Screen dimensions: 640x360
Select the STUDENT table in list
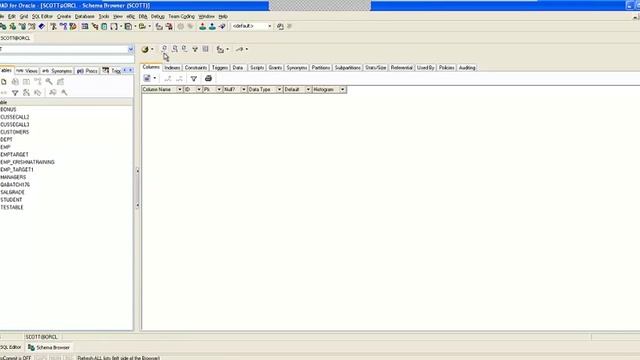pyautogui.click(x=11, y=200)
